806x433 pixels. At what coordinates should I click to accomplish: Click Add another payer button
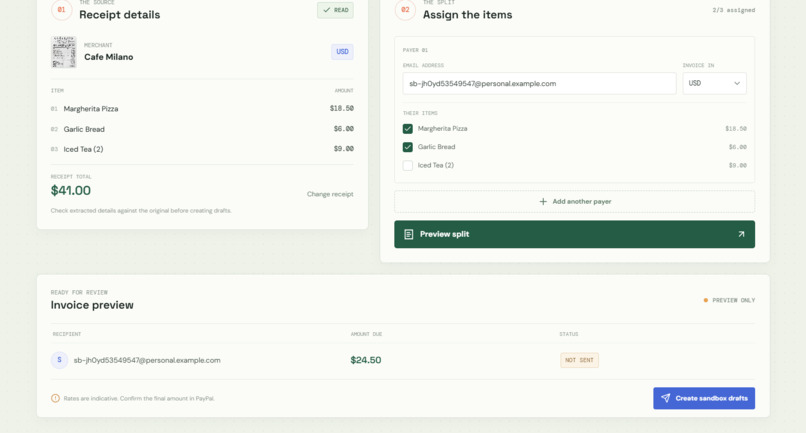coord(575,202)
